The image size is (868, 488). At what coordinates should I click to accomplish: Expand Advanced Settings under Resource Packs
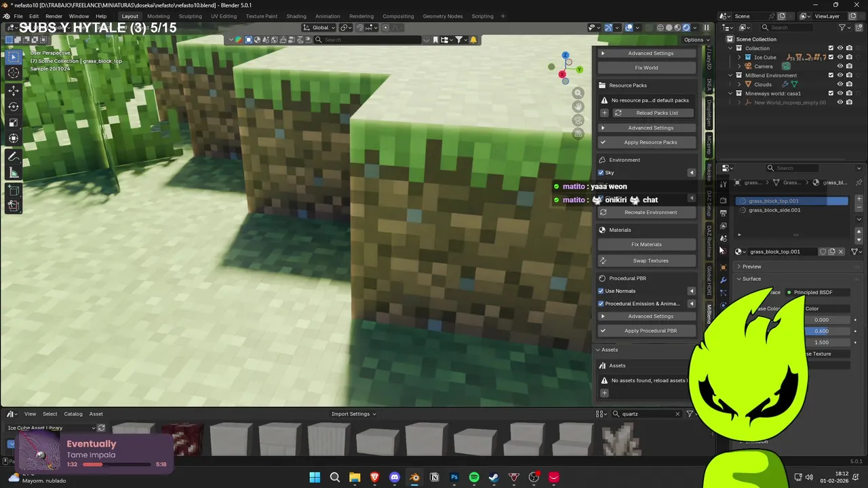[646, 127]
